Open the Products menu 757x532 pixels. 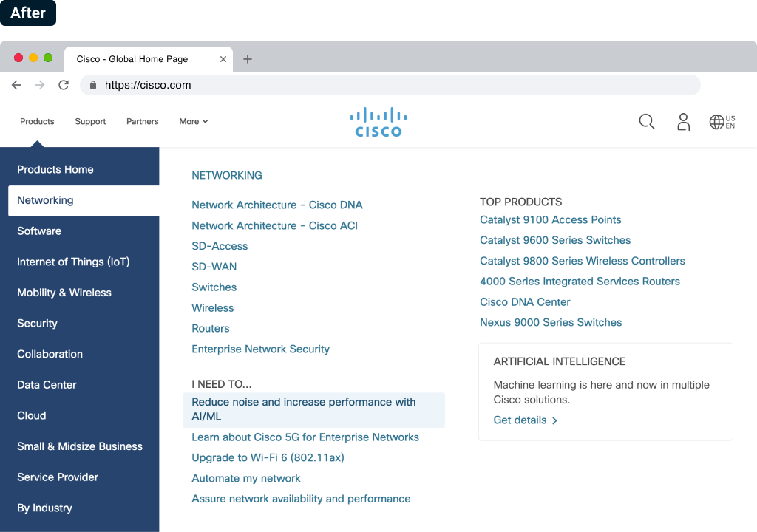click(x=37, y=122)
